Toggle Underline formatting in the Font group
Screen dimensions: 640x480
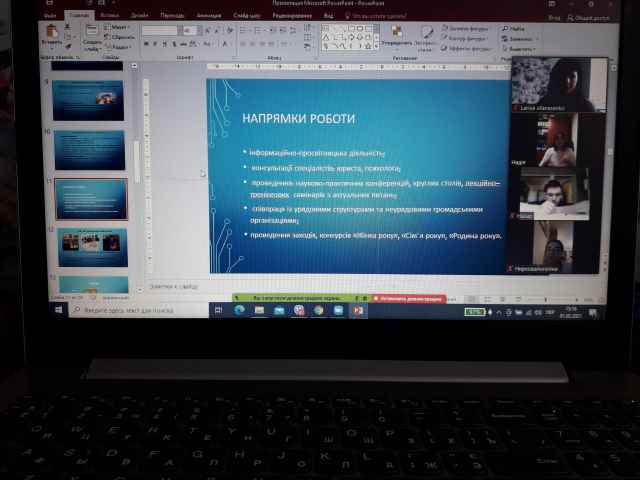point(164,44)
